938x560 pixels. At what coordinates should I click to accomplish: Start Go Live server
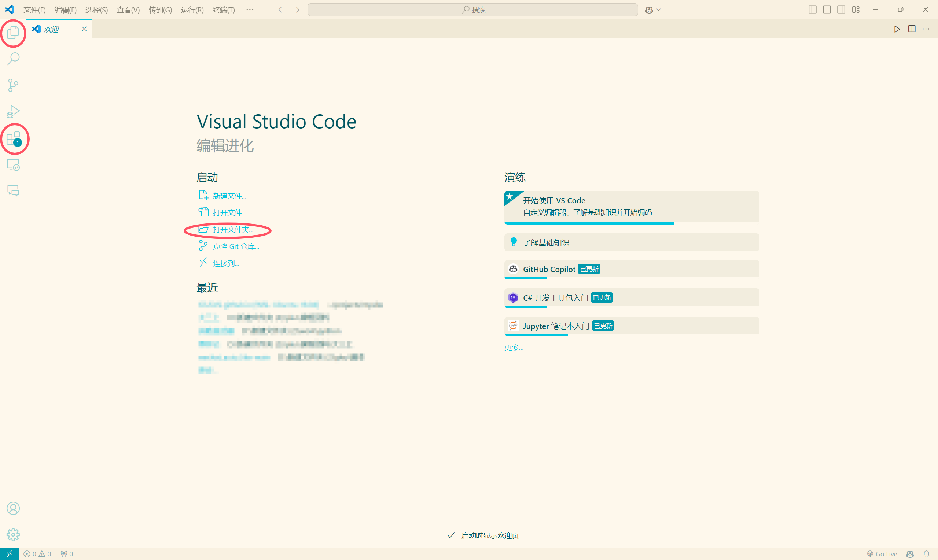click(x=882, y=553)
